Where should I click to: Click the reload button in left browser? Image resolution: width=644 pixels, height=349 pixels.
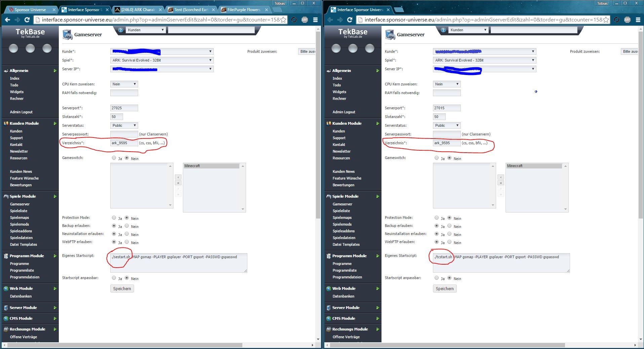pyautogui.click(x=27, y=20)
